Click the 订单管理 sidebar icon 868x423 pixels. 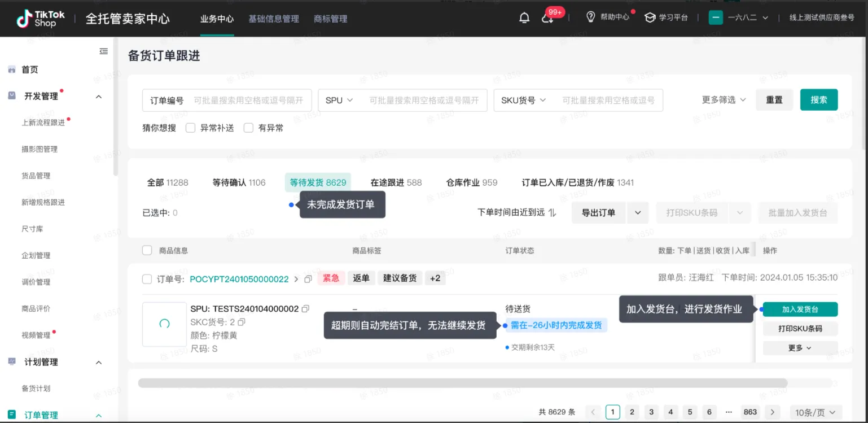point(12,415)
